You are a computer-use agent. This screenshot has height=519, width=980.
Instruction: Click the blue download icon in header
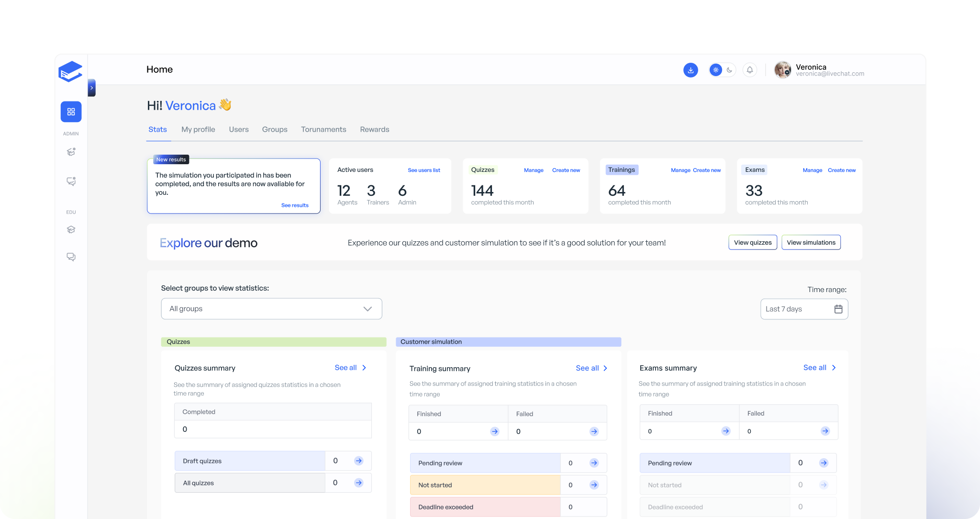pos(690,70)
